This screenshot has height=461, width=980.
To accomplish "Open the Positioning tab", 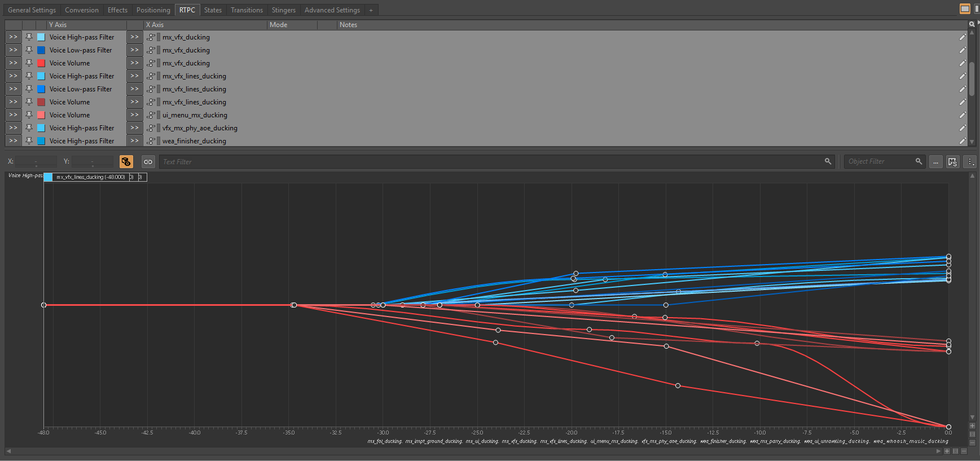I will (153, 10).
